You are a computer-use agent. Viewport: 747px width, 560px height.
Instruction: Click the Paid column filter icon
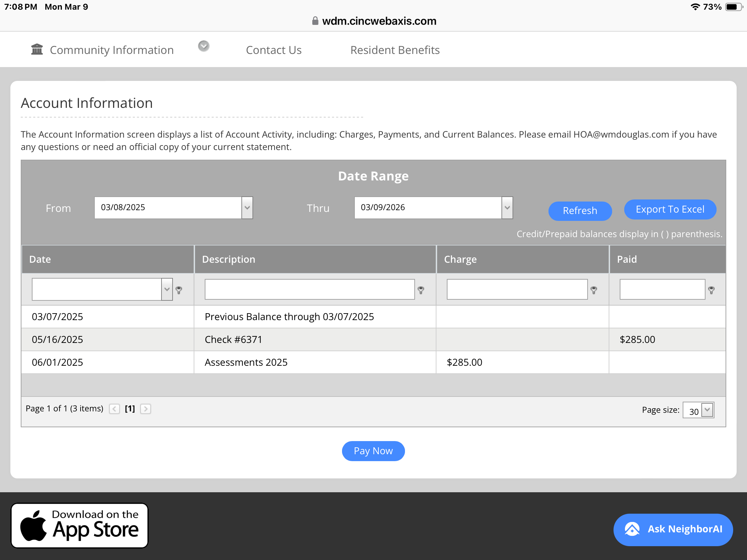tap(711, 290)
